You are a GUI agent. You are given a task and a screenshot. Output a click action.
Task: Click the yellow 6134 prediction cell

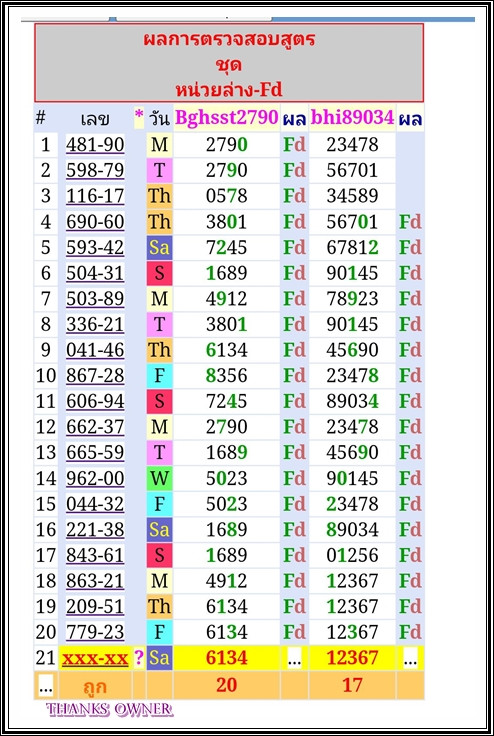tap(226, 658)
